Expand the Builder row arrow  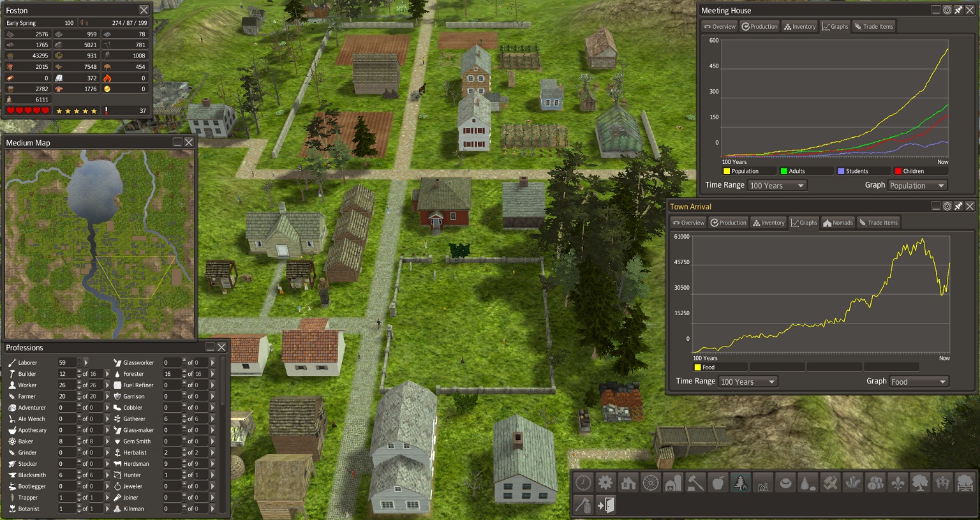point(107,374)
